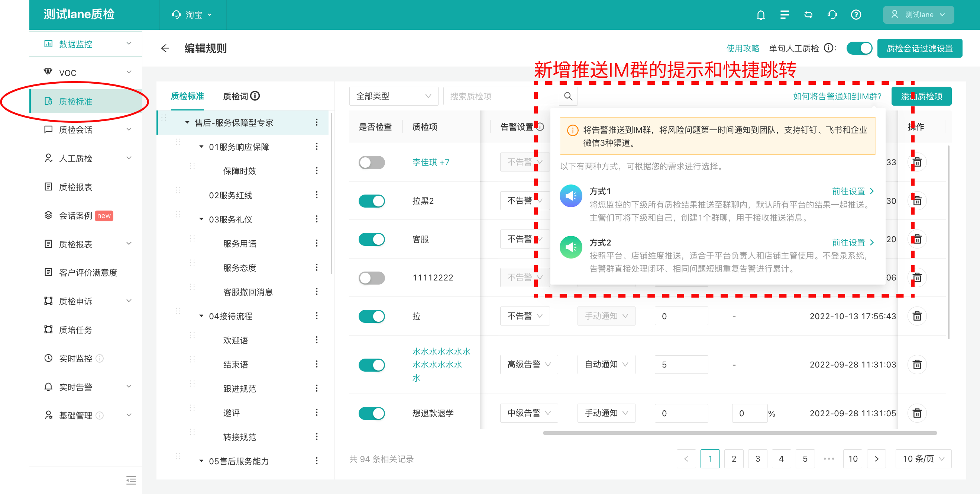Disable check switch for 水水水水 row

[371, 365]
